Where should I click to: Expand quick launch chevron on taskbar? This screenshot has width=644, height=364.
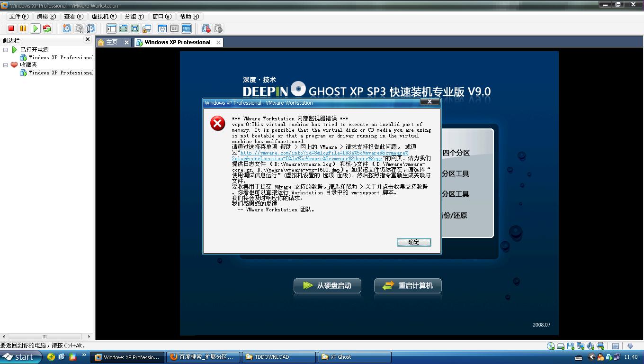click(85, 355)
